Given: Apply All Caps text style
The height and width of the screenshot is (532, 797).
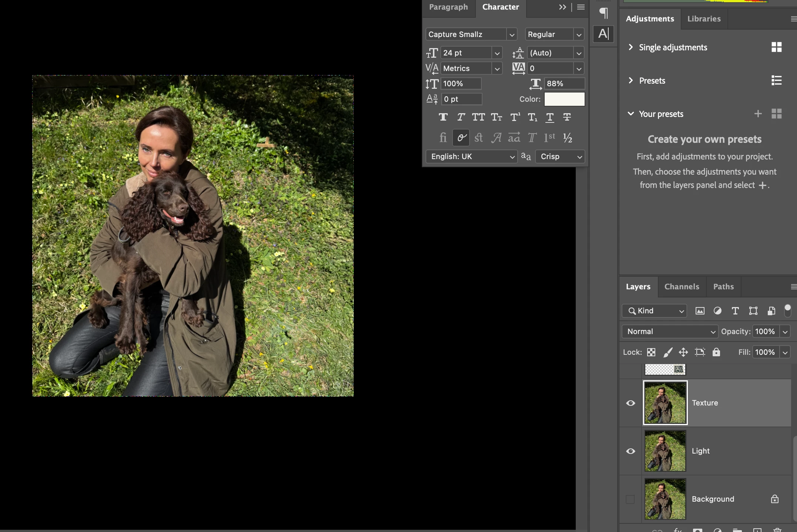Looking at the screenshot, I should click(x=478, y=117).
